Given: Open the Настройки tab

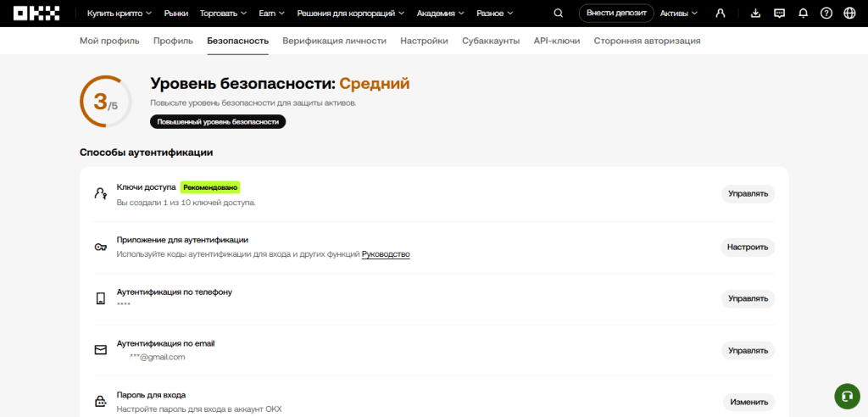Looking at the screenshot, I should coord(424,41).
